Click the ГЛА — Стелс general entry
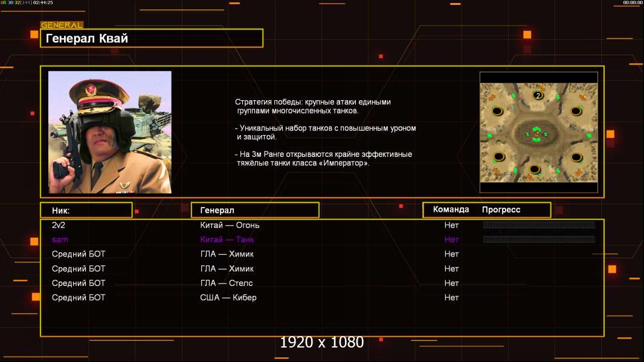 pos(226,283)
